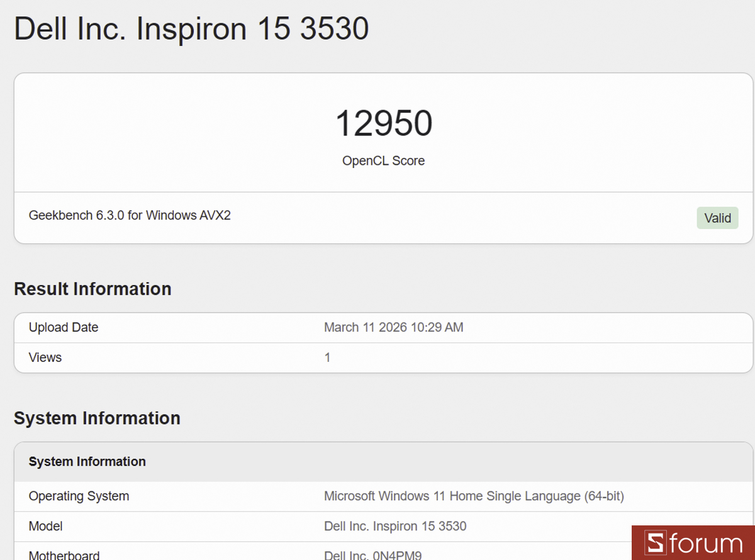Select the 12950 OpenCL Score value
Image resolution: width=755 pixels, height=560 pixels.
coord(383,123)
